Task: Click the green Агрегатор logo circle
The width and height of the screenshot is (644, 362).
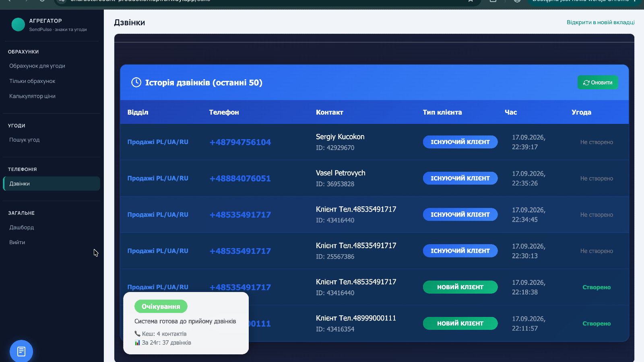Action: (18, 25)
